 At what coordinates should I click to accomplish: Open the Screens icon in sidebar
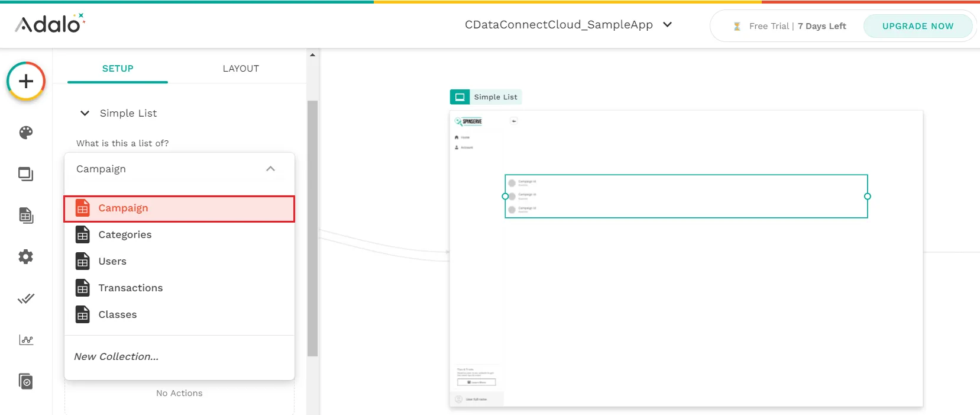coord(26,174)
